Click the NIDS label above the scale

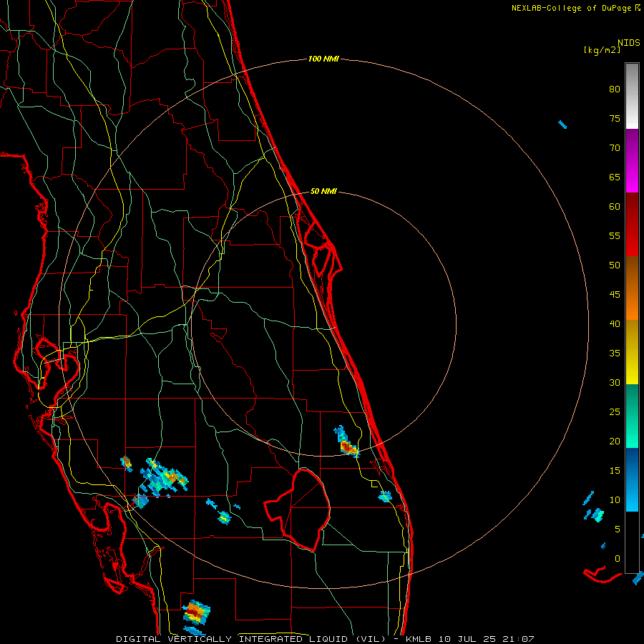[629, 43]
